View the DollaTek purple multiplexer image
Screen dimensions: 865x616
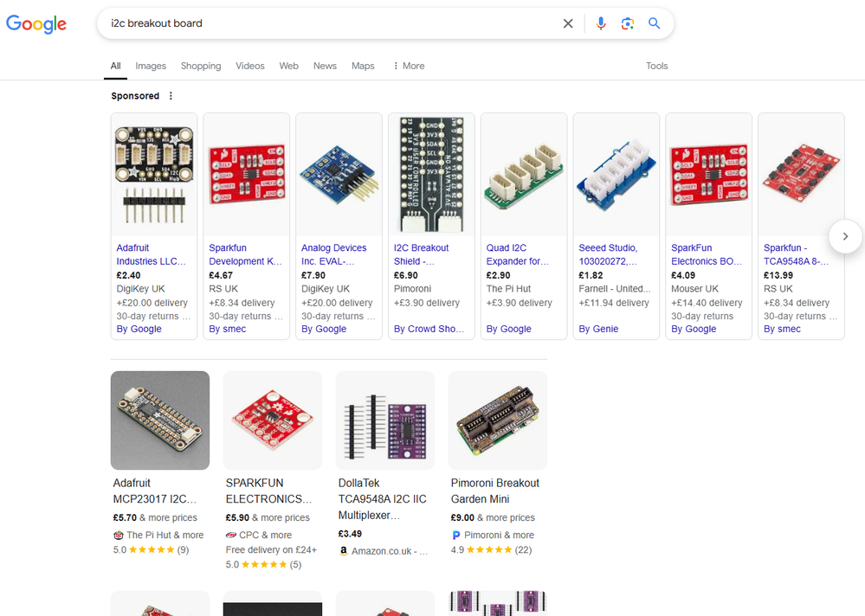pyautogui.click(x=385, y=420)
